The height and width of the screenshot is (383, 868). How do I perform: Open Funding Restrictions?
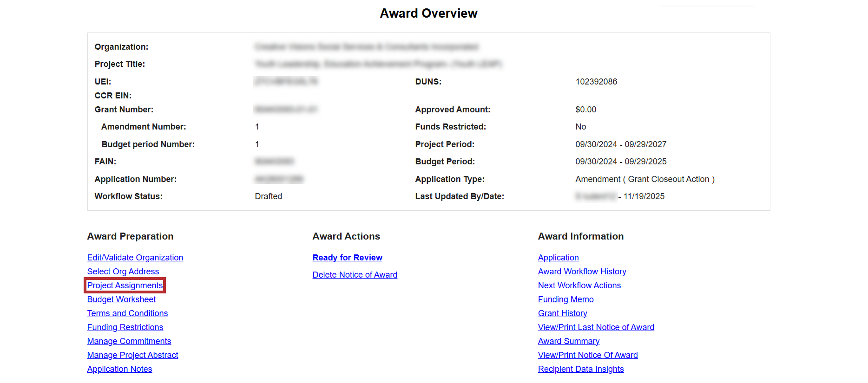[125, 327]
